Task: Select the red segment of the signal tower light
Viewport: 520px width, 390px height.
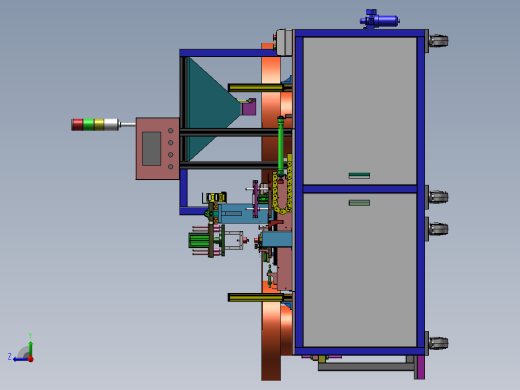Action: (77, 124)
